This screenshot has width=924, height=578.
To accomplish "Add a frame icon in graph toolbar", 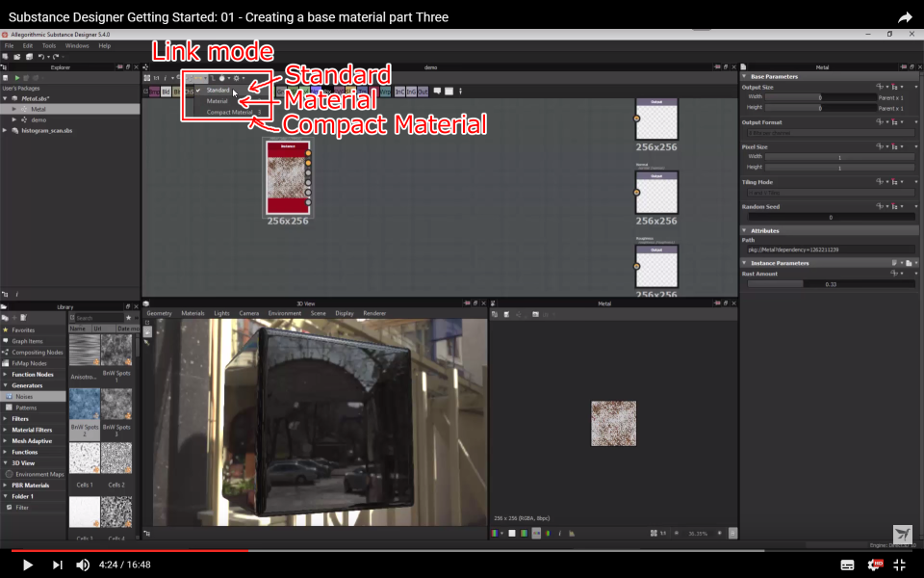I will point(449,91).
